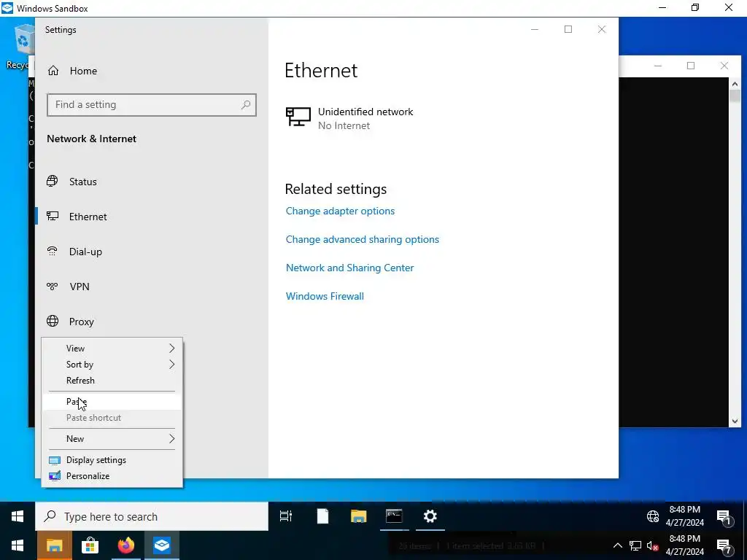Launch Firefox from host taskbar
The image size is (747, 560).
(x=125, y=545)
